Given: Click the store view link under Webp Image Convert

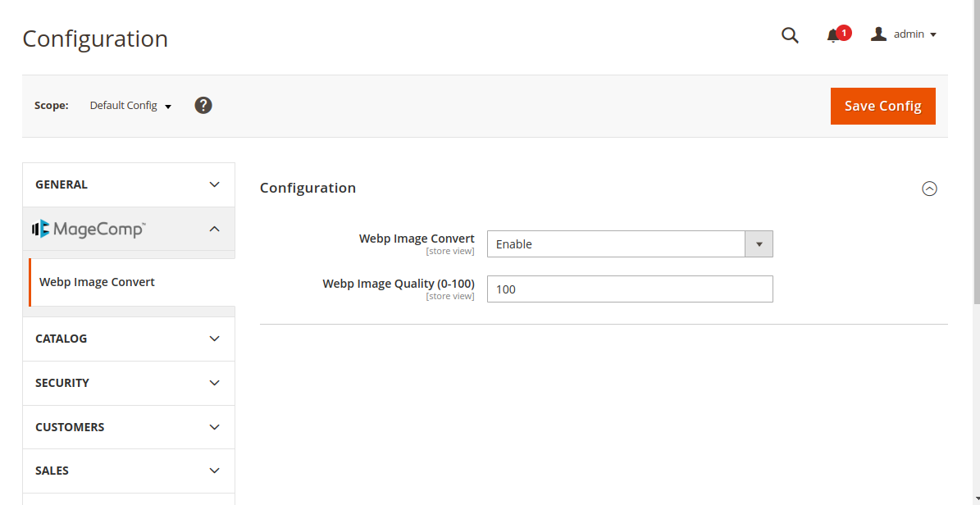Looking at the screenshot, I should click(x=450, y=251).
